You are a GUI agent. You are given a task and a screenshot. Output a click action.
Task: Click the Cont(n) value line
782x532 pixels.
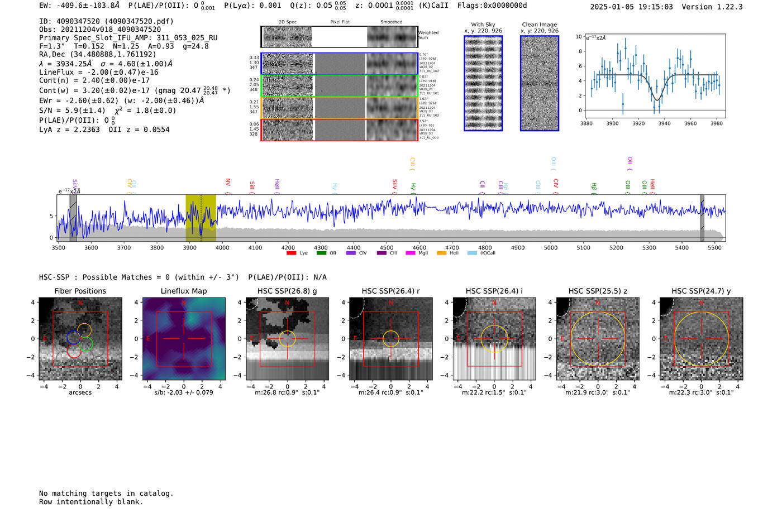(94, 80)
